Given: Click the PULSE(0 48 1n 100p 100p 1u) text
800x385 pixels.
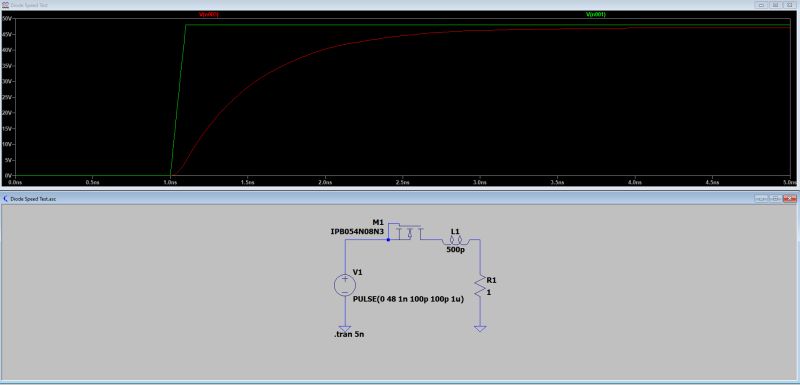Looking at the screenshot, I should (408, 299).
